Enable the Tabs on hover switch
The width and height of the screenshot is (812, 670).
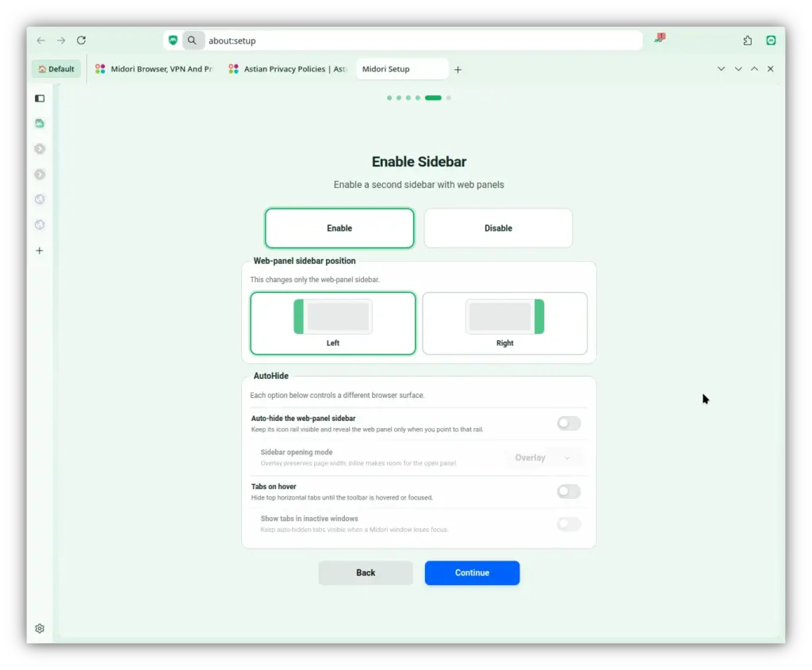click(x=569, y=492)
